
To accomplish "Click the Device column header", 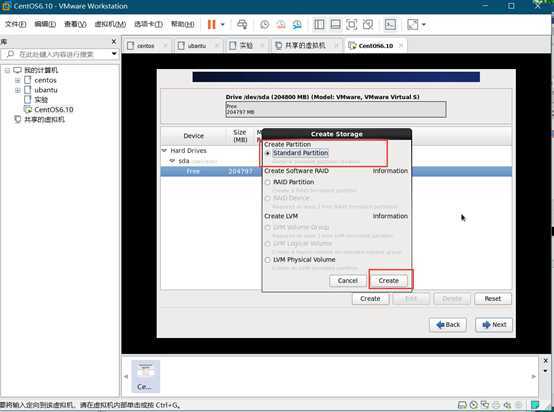I will pos(193,136).
